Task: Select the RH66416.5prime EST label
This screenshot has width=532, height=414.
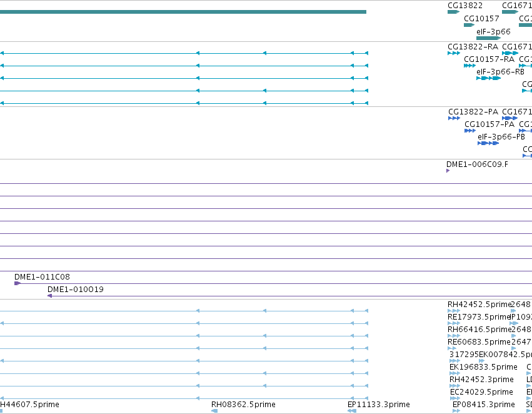Action: [479, 330]
